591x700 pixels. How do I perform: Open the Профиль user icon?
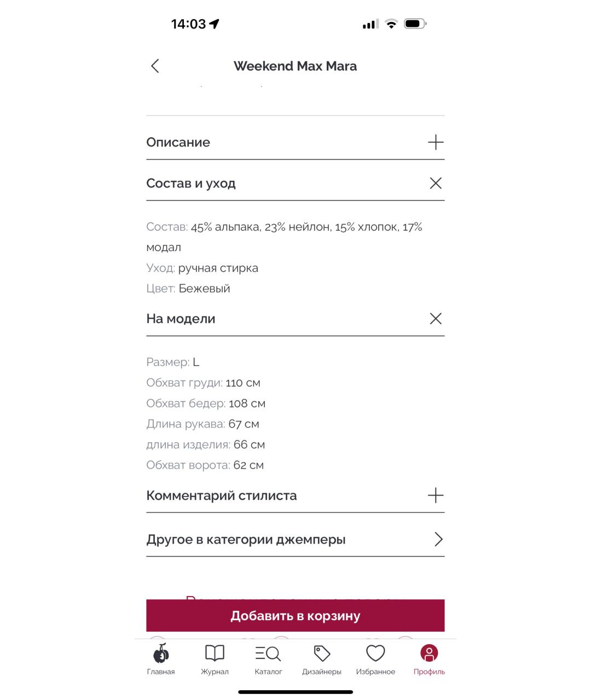(429, 654)
